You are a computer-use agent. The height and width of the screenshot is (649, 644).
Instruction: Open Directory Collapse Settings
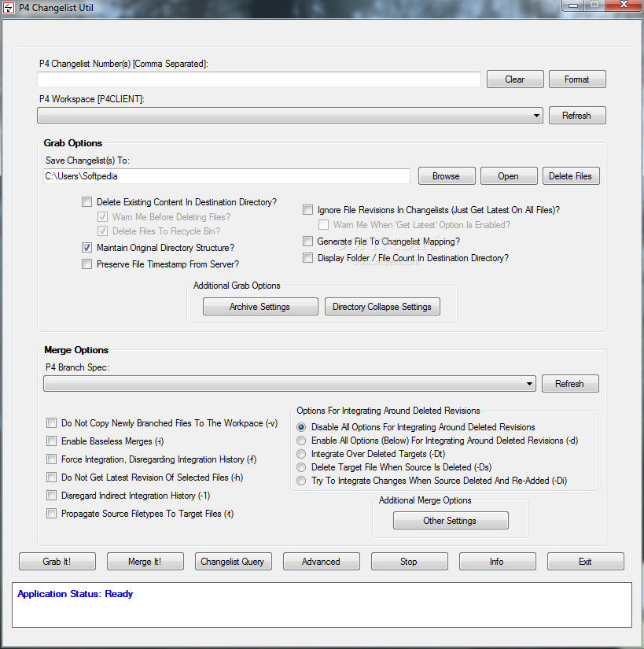(x=382, y=307)
